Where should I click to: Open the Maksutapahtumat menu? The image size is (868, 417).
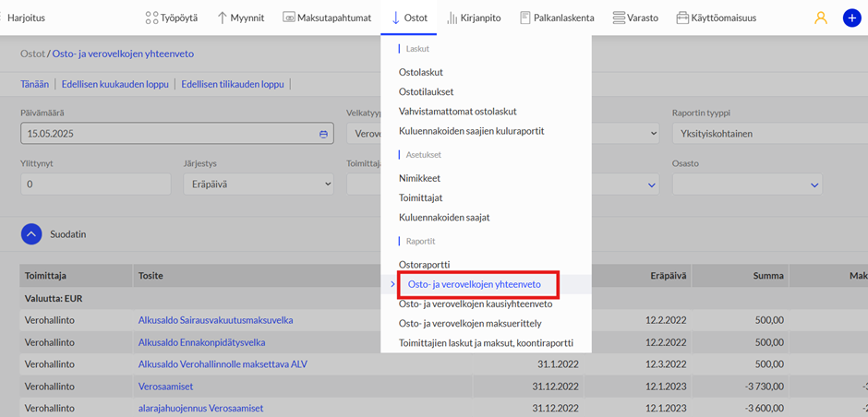click(x=327, y=18)
